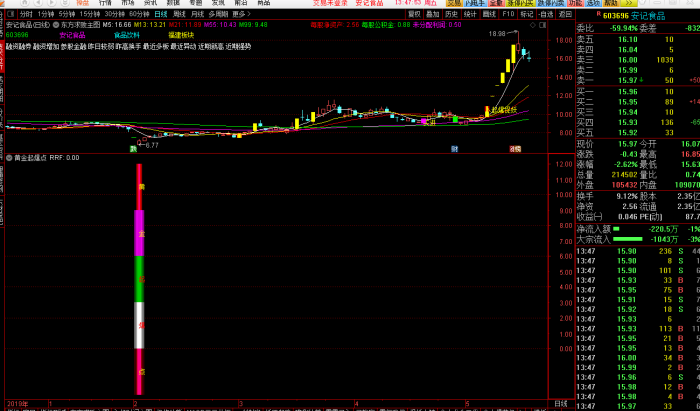The width and height of the screenshot is (700, 411).
Task: Open the 行情 menu
Action: click(105, 4)
